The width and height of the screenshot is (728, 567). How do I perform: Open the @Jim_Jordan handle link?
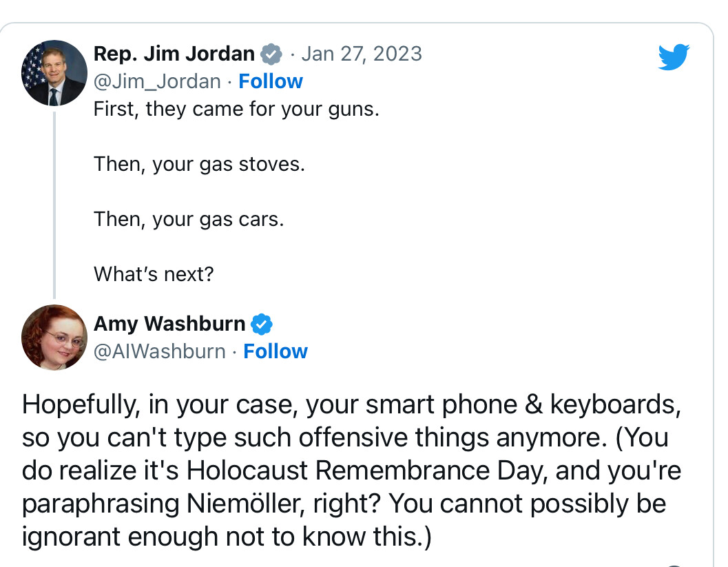(x=158, y=82)
